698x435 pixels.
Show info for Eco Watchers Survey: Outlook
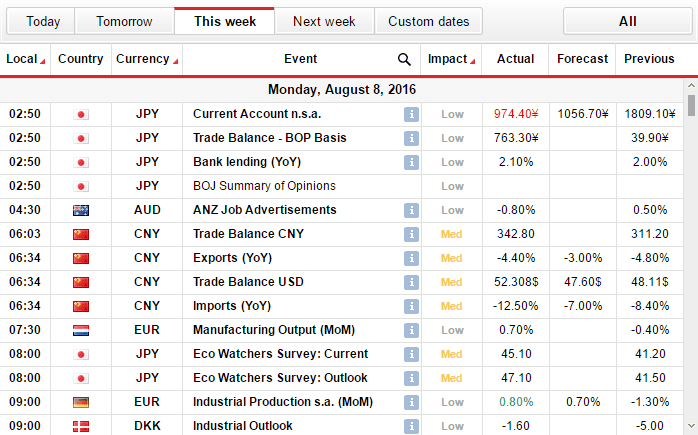click(x=410, y=378)
